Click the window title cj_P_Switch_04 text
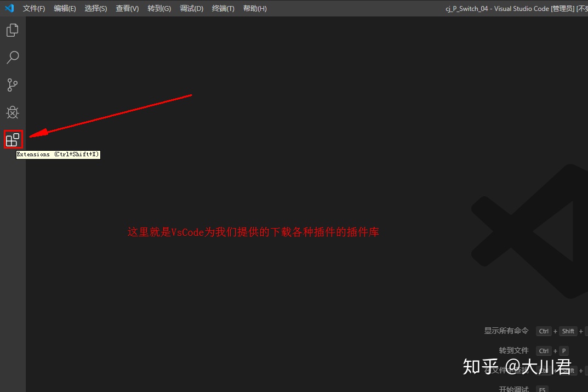Viewport: 588px width, 392px height. coord(466,9)
